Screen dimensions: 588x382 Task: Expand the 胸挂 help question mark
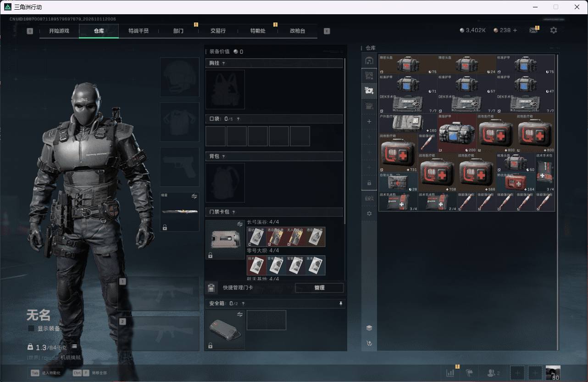224,63
